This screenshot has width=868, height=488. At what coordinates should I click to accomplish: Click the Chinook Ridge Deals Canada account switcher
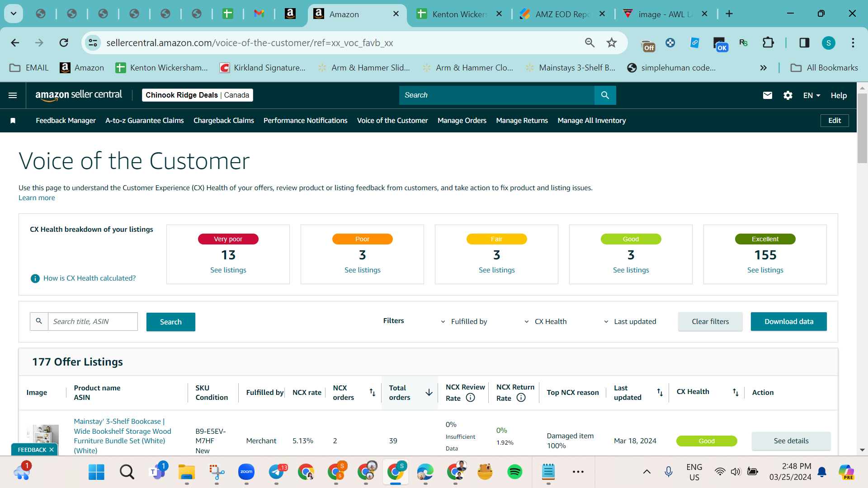197,95
